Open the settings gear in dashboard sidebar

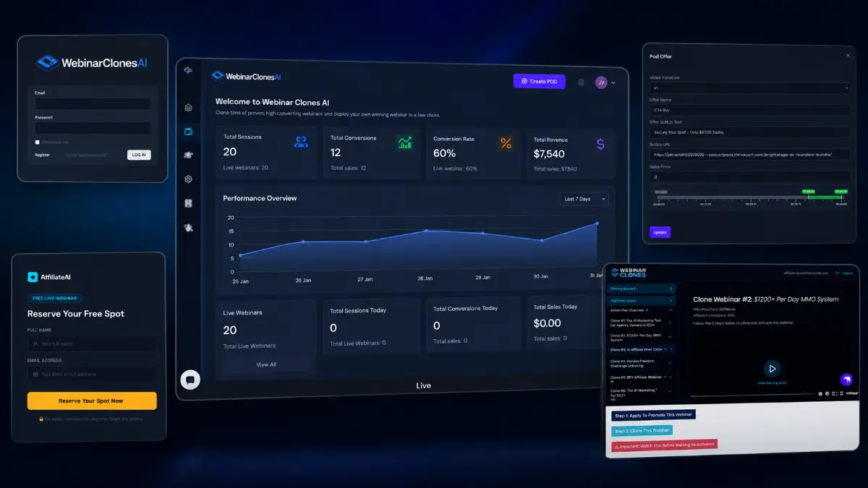click(188, 179)
